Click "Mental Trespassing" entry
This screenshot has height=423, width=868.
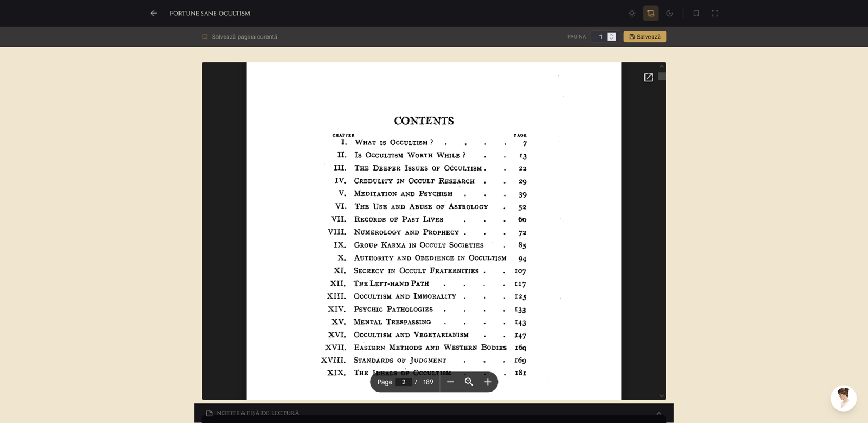pos(392,322)
